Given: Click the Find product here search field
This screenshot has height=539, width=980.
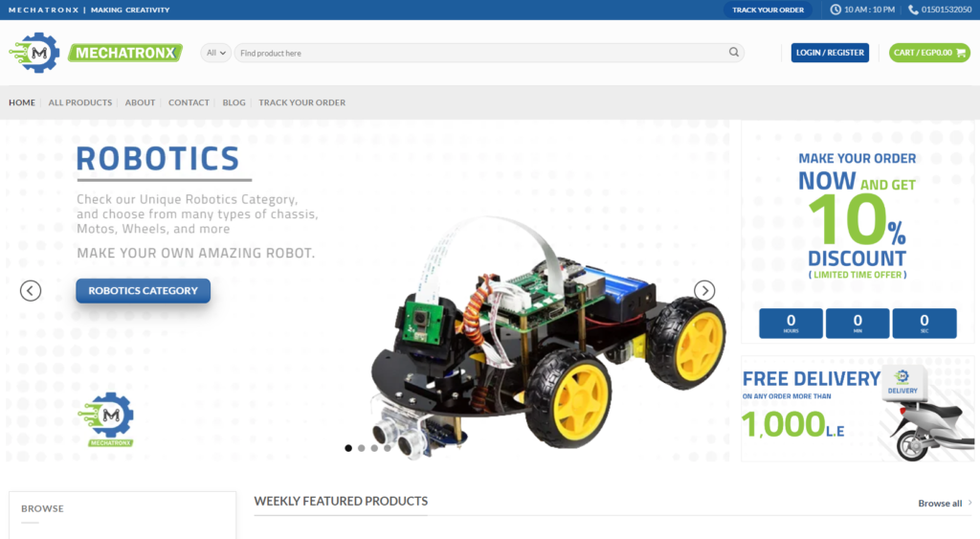Looking at the screenshot, I should coord(479,53).
